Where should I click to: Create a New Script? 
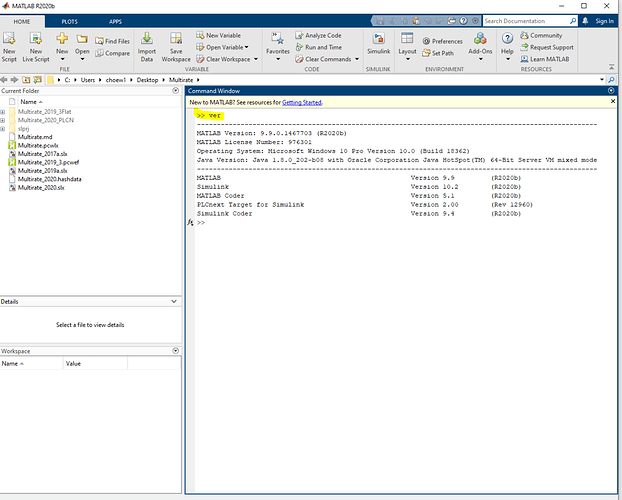click(9, 47)
